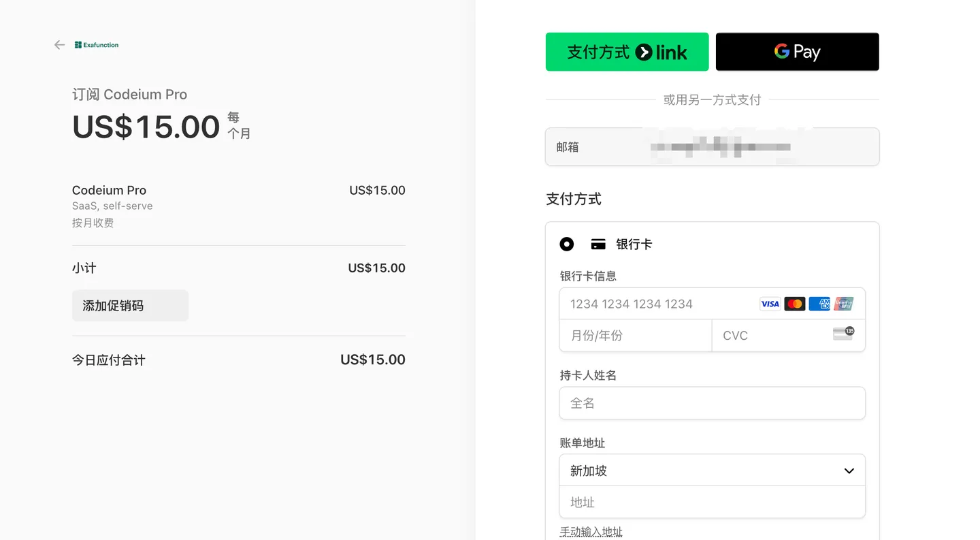Click the 银行卡信息 label

click(588, 276)
